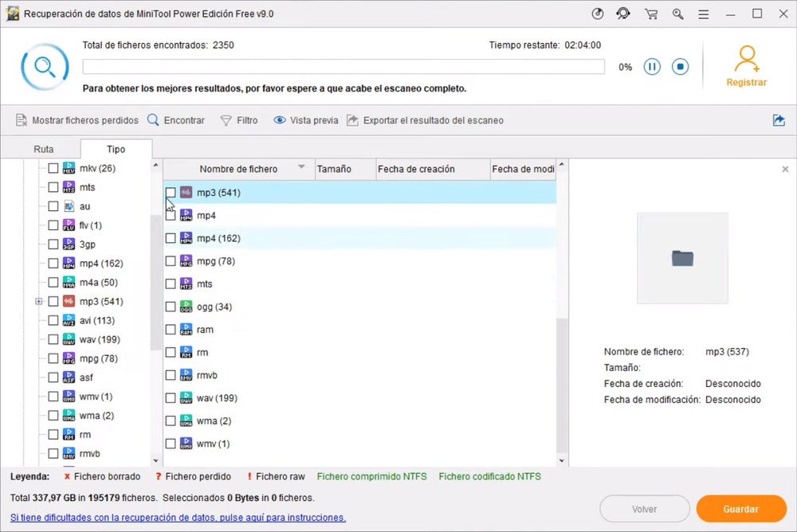The height and width of the screenshot is (532, 797).
Task: Click the asf file type icon in tree
Action: [69, 377]
